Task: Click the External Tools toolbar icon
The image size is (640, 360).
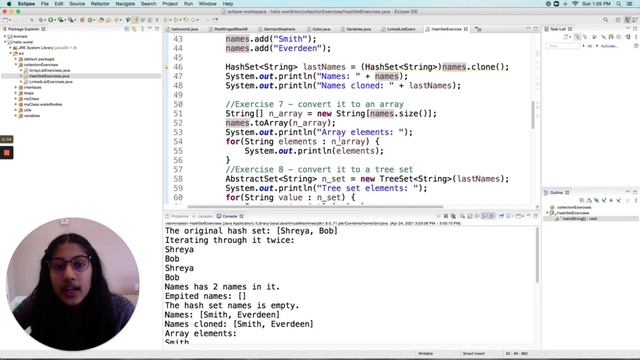Action: (x=71, y=20)
